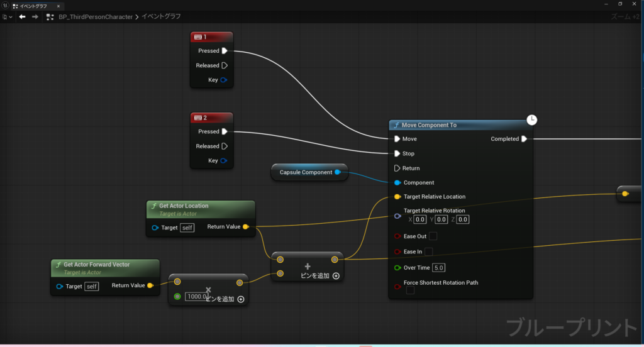This screenshot has height=347, width=644.
Task: Enable the Ease Out checkbox
Action: point(433,236)
